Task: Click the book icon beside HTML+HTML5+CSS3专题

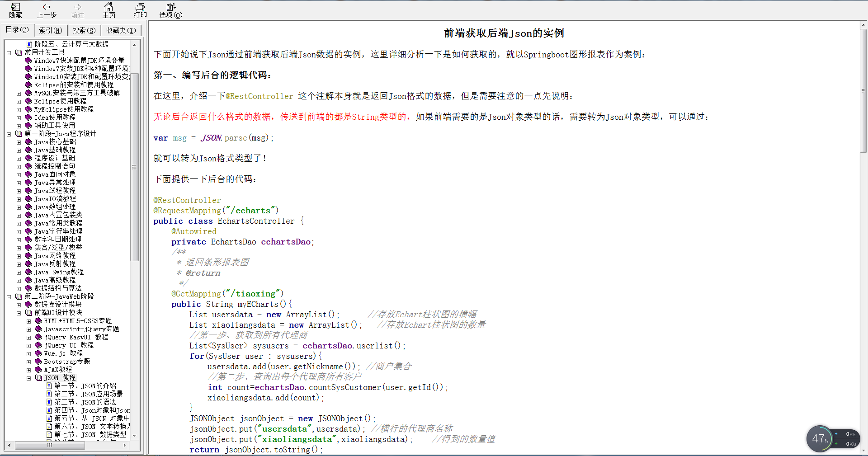Action: coord(38,320)
